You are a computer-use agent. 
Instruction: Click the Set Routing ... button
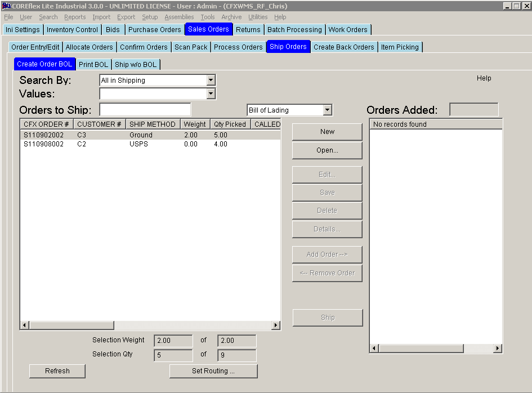tap(213, 371)
